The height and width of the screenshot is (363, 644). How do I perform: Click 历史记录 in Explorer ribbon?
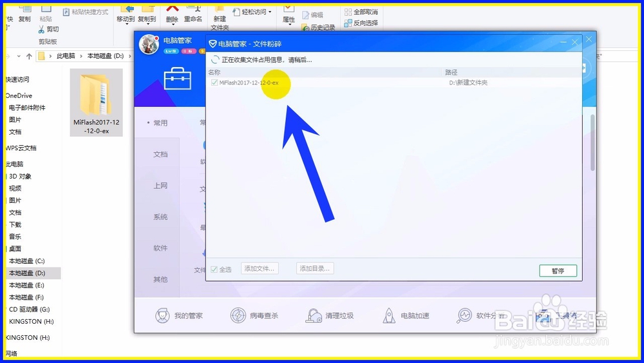(x=319, y=27)
